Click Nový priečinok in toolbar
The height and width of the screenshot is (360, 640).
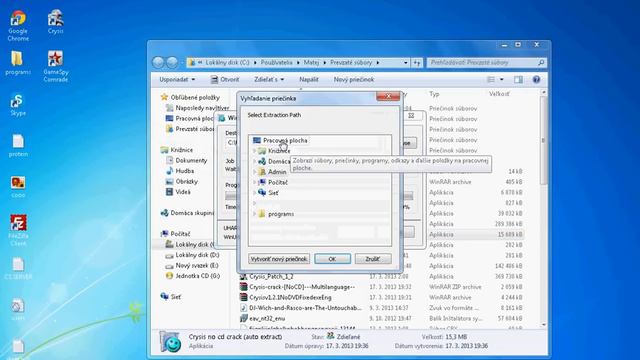click(x=353, y=80)
